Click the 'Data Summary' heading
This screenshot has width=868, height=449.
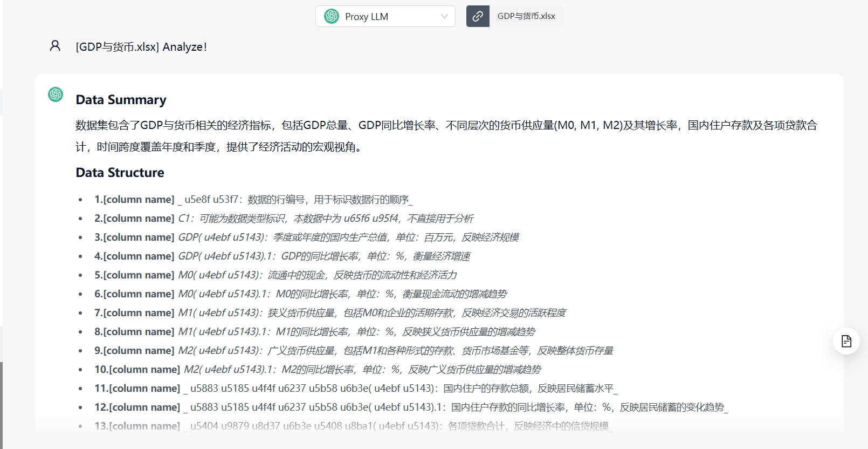coord(121,100)
